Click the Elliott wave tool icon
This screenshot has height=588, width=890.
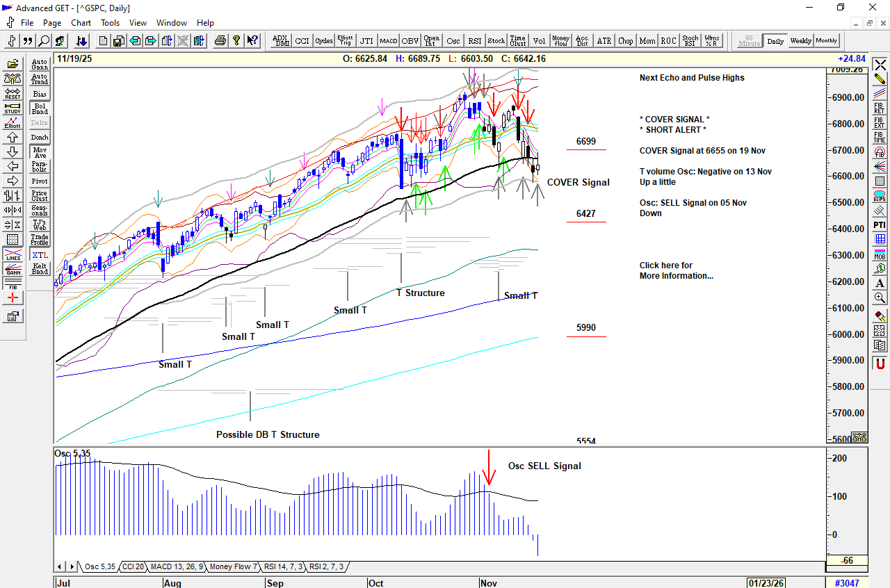[x=12, y=122]
